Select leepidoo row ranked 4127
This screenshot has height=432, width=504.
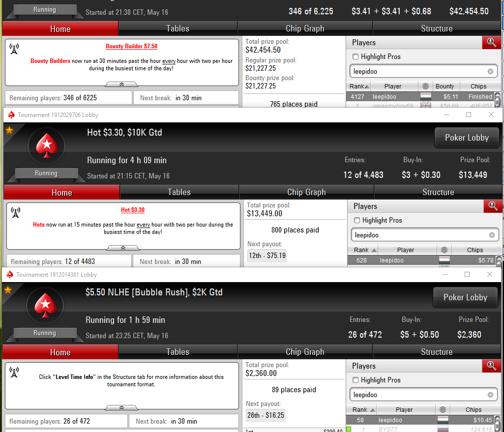[420, 97]
